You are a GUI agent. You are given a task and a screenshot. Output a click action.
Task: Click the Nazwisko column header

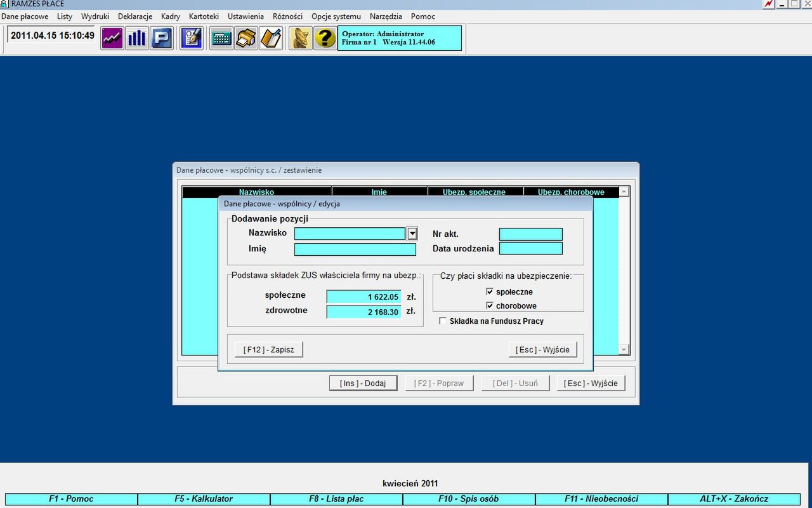(x=257, y=192)
